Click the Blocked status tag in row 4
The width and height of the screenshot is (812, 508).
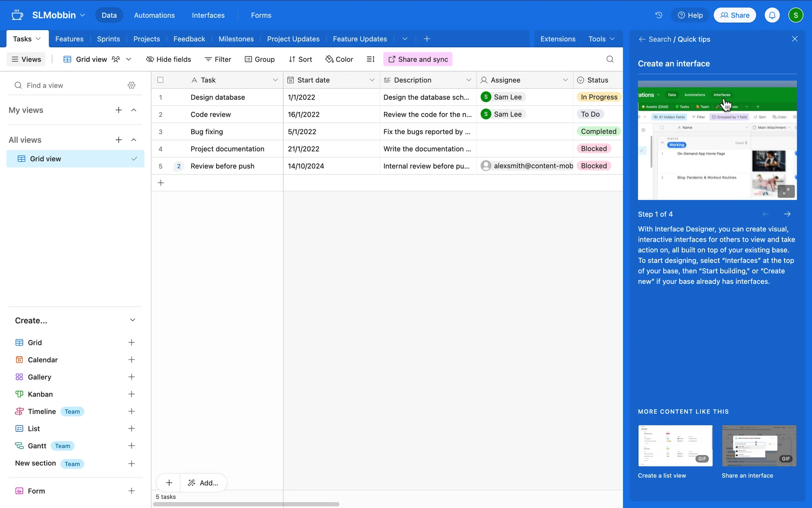[x=593, y=149]
